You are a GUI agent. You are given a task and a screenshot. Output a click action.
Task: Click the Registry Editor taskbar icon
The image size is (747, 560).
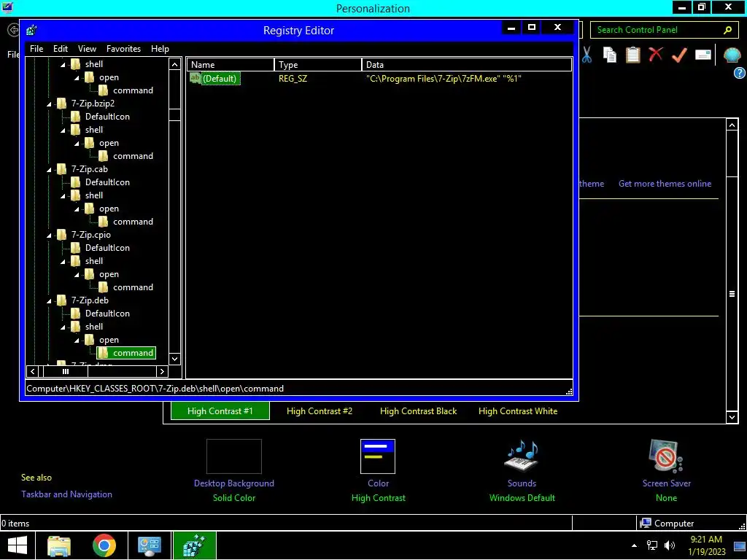click(x=194, y=545)
